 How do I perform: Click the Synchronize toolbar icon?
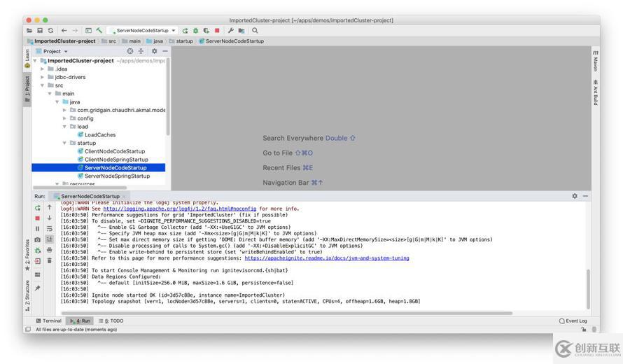point(50,31)
